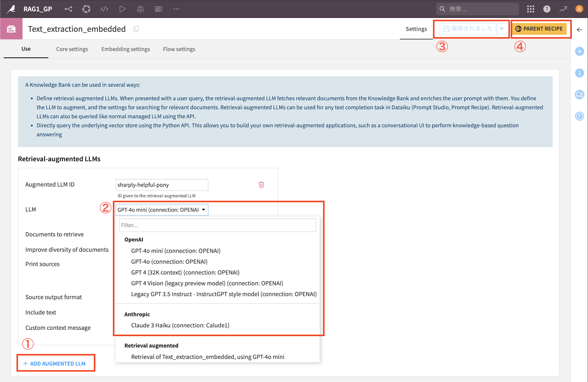Image resolution: width=588 pixels, height=382 pixels.
Task: Click the Custom context message label
Action: (58, 328)
